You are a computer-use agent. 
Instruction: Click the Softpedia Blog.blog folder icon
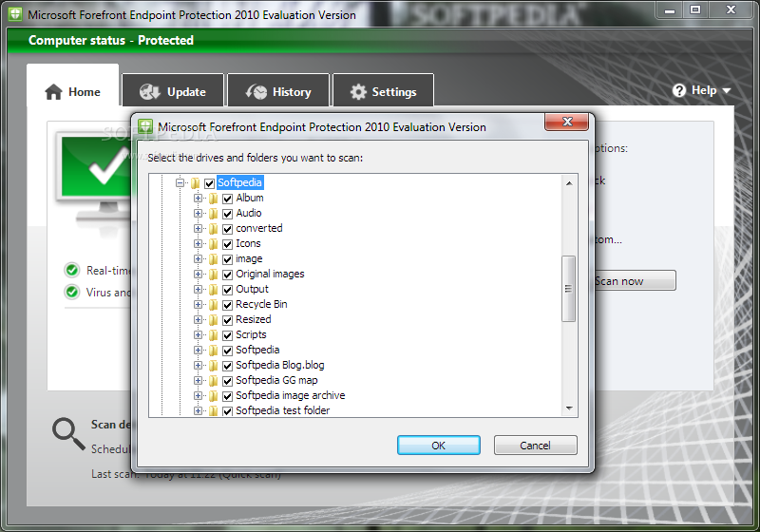[213, 366]
